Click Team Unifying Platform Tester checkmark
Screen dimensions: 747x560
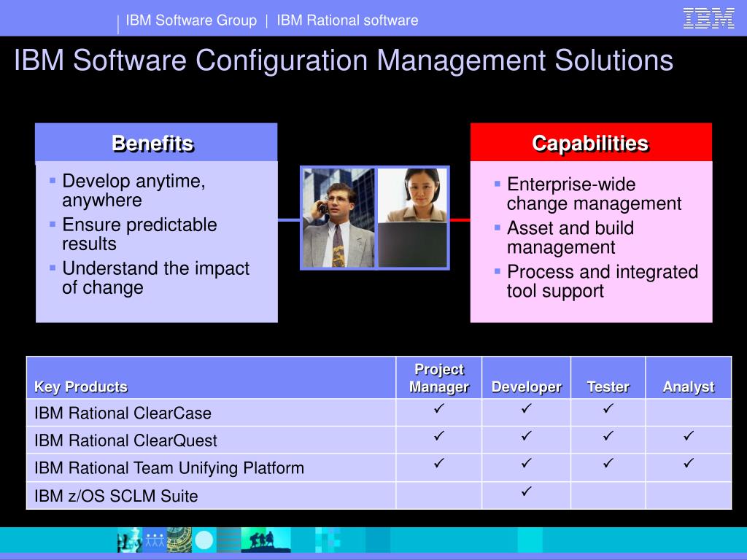click(608, 463)
